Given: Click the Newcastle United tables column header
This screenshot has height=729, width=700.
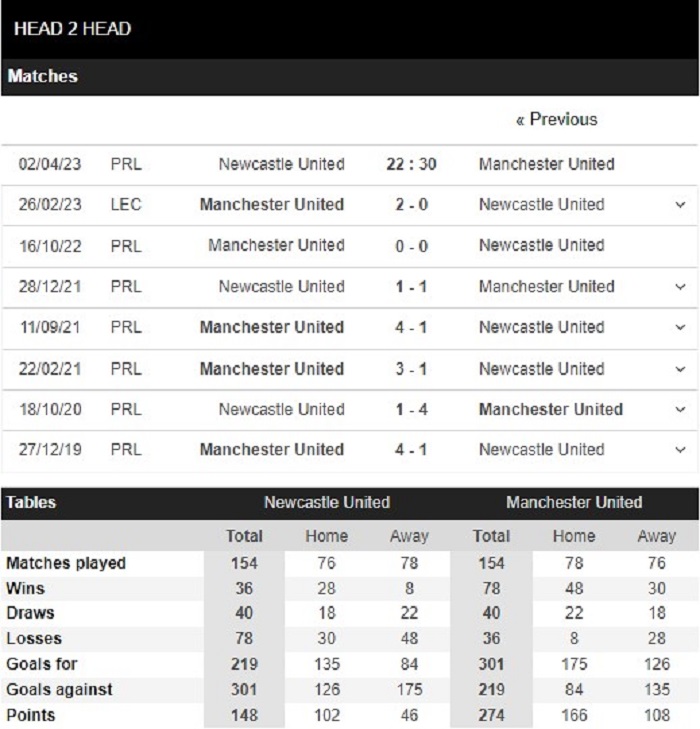Looking at the screenshot, I should tap(326, 502).
